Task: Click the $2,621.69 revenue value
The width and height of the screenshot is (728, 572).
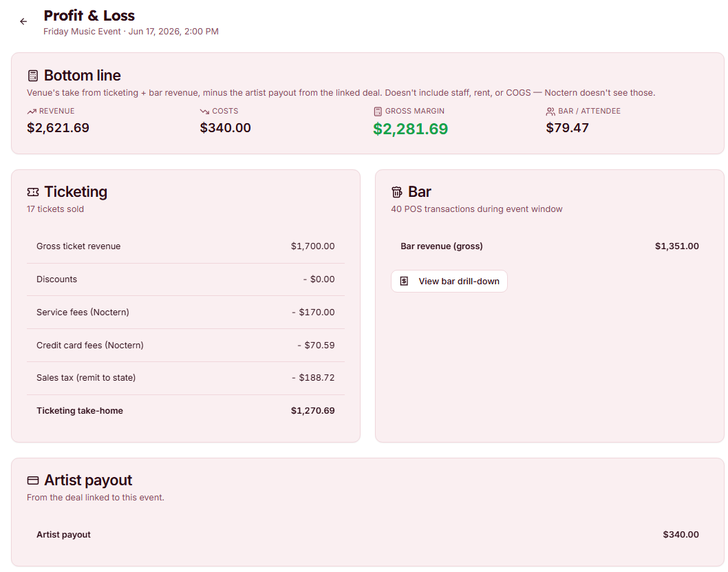Action: click(58, 127)
